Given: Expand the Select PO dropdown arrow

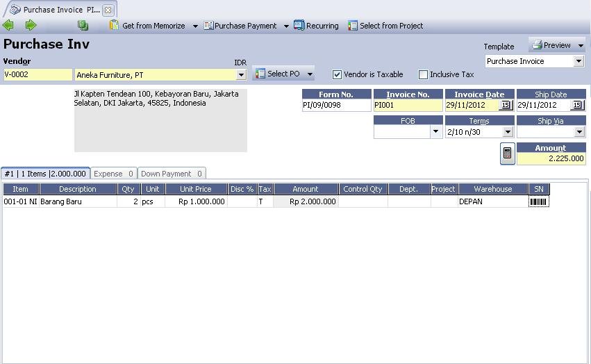Looking at the screenshot, I should (x=310, y=74).
